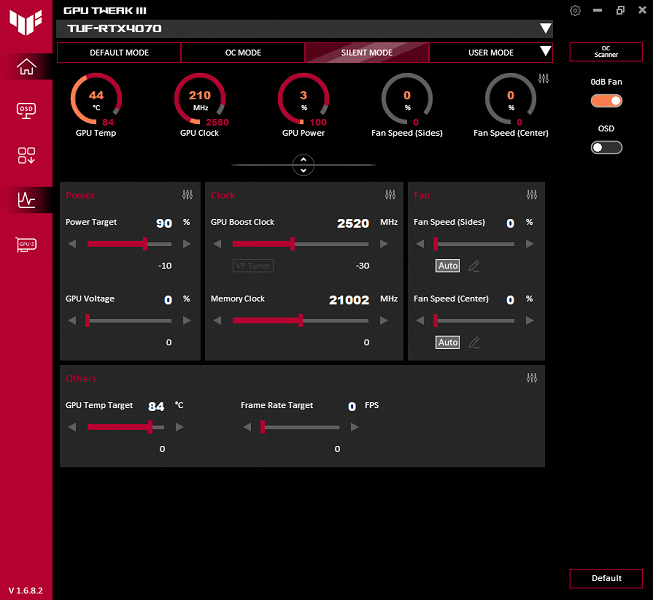Screen dimensions: 653x600
Task: Toggle Auto for Fan Speed (Sides)
Action: [x=448, y=266]
